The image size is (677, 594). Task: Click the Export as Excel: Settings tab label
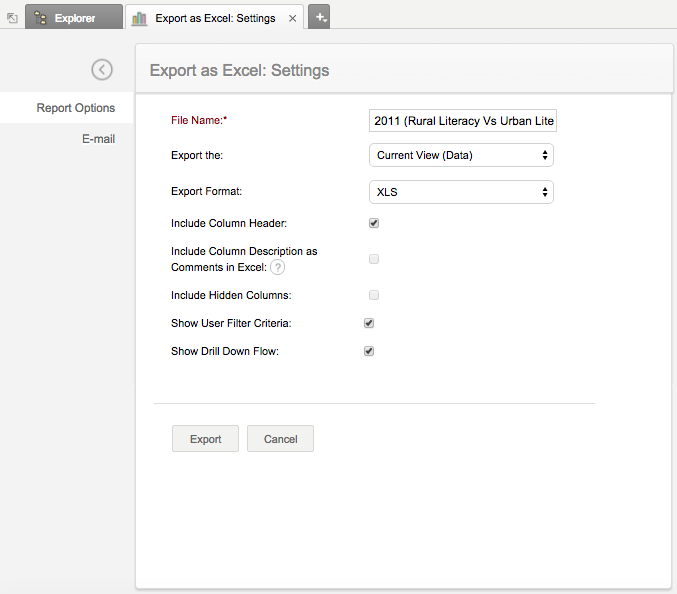(215, 18)
